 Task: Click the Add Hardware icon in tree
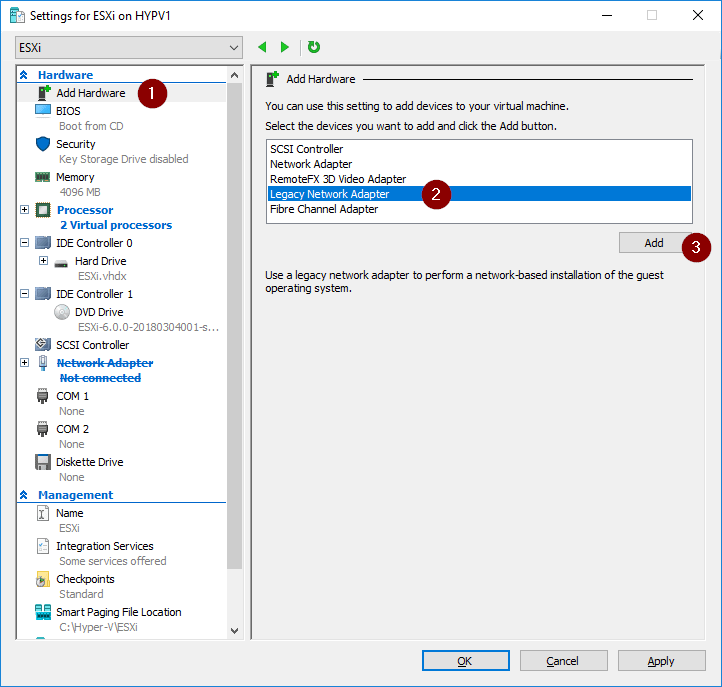pos(44,93)
